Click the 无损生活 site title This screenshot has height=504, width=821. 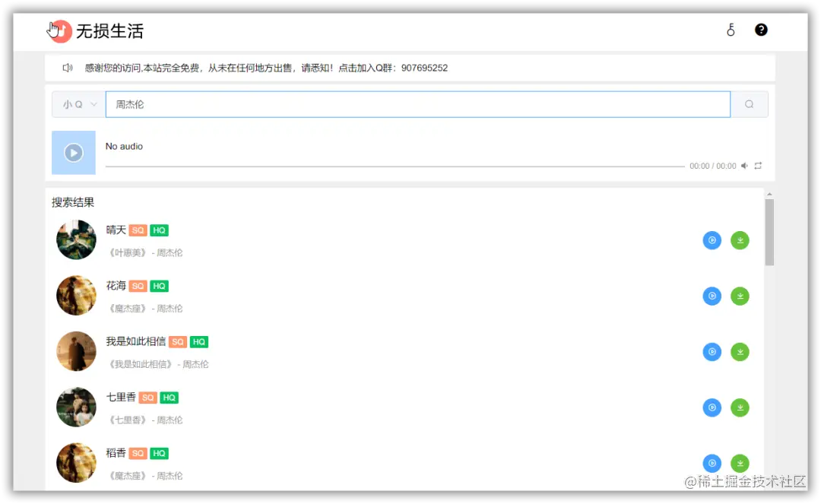(109, 31)
